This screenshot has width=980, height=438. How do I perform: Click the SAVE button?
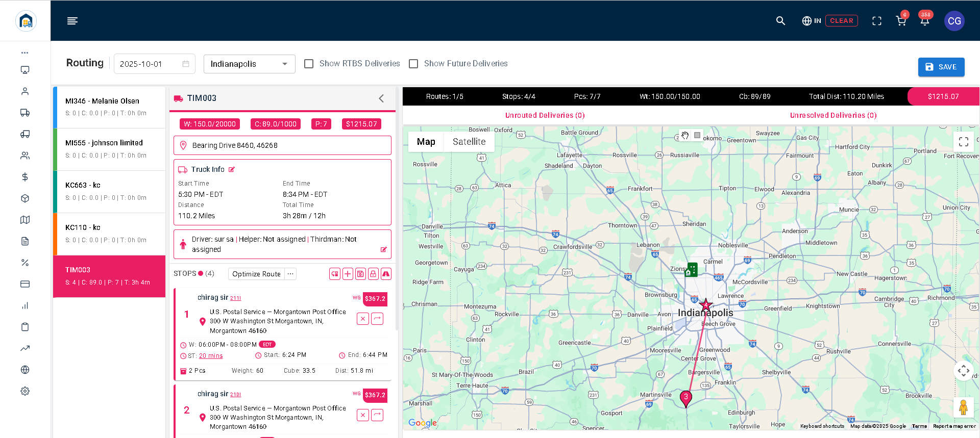pos(941,67)
